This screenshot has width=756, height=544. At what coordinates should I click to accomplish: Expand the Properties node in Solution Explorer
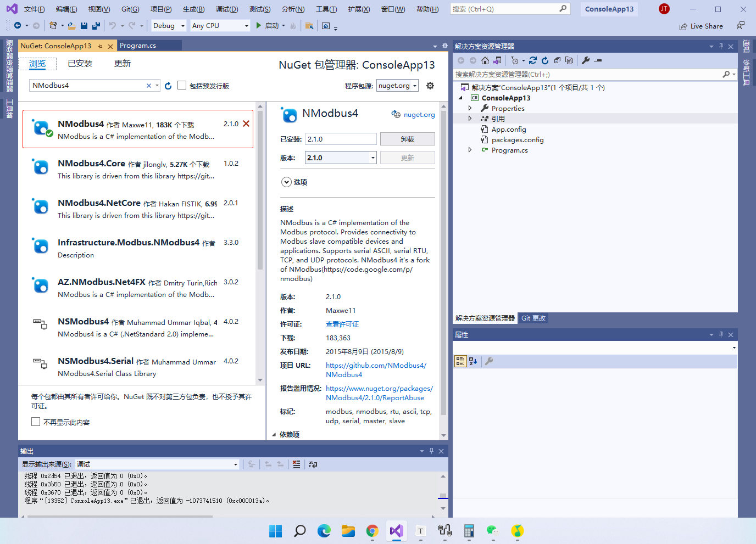point(470,108)
